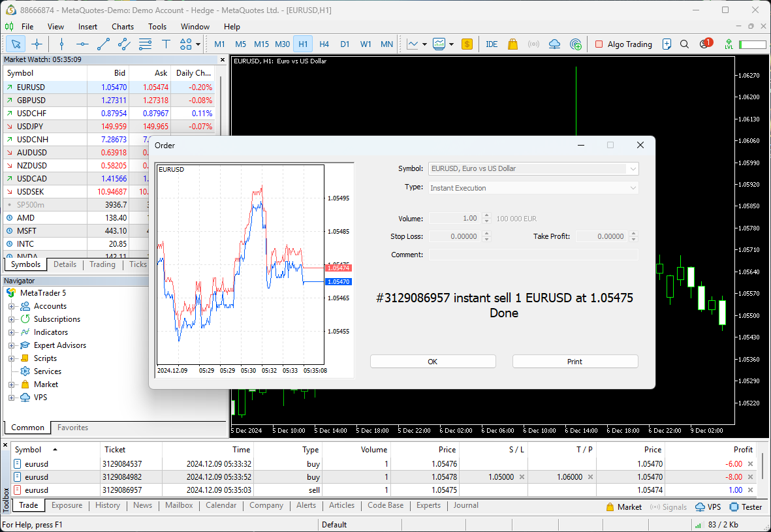Screen dimensions: 771x532
Task: Remove stop loss on order 3129084982
Action: pos(522,477)
